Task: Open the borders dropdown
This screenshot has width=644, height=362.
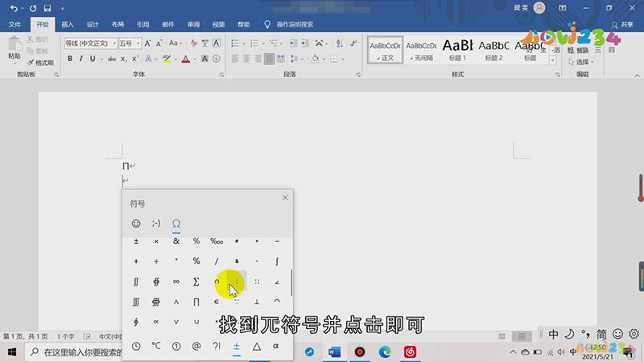Action: 343,59
